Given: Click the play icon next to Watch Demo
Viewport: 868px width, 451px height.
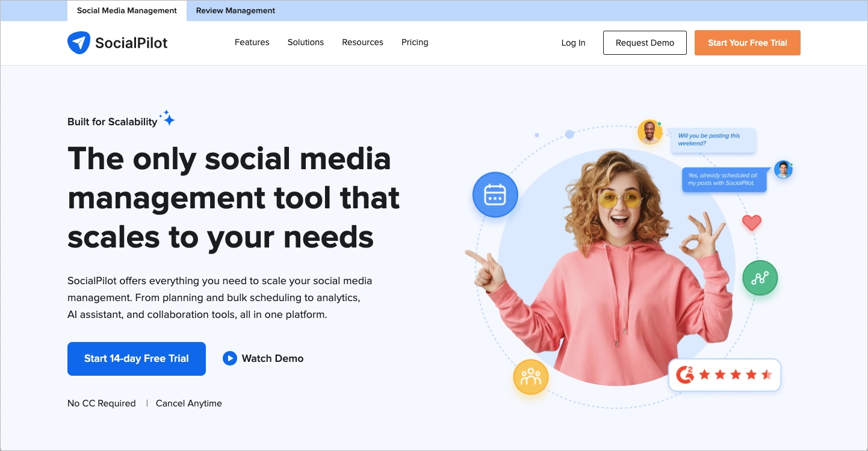Looking at the screenshot, I should [230, 358].
